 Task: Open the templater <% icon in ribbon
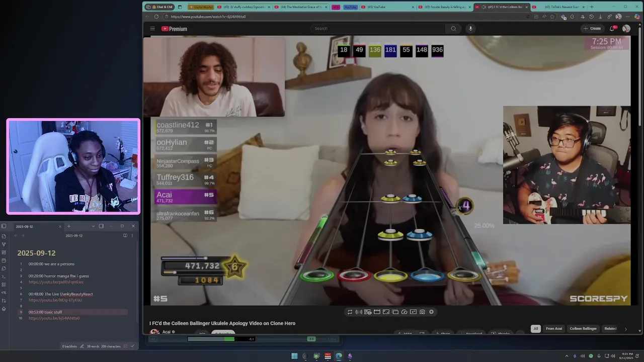[4, 293]
